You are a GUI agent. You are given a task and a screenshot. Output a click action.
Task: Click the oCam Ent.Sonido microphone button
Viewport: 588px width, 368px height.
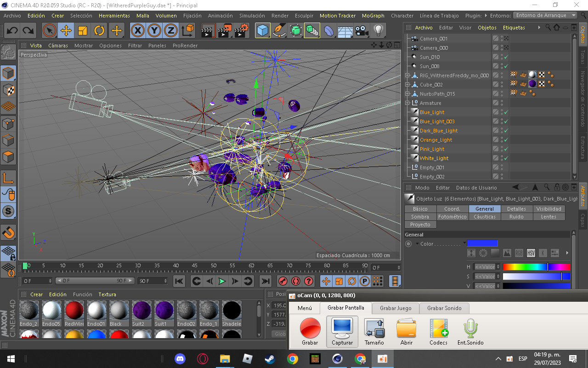pos(470,332)
